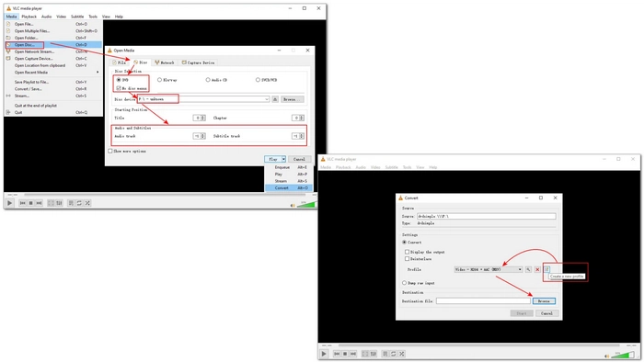Select the SVCD/VCD radio button

pyautogui.click(x=258, y=80)
